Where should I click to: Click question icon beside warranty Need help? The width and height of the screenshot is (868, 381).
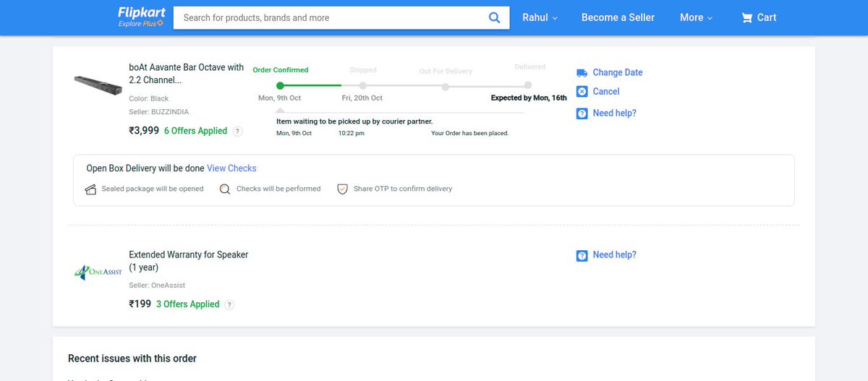click(582, 255)
